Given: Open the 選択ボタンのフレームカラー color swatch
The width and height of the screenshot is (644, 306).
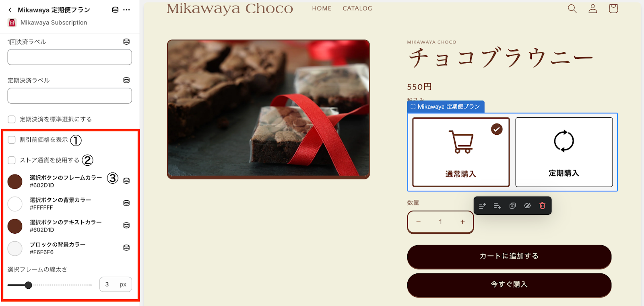Looking at the screenshot, I should pos(15,181).
